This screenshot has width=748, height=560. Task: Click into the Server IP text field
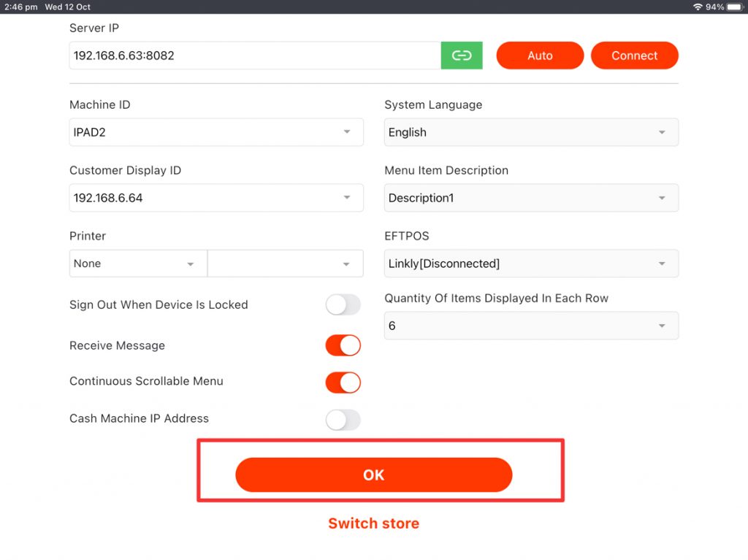click(254, 55)
